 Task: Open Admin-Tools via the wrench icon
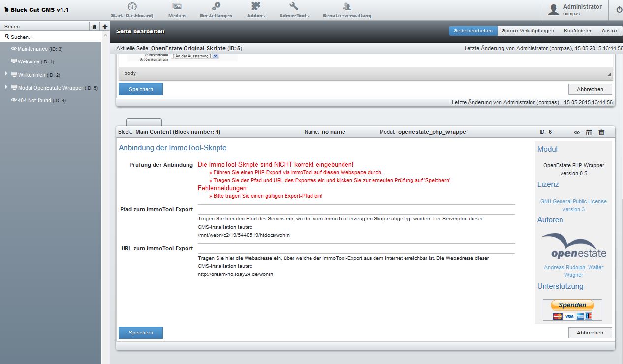(294, 7)
